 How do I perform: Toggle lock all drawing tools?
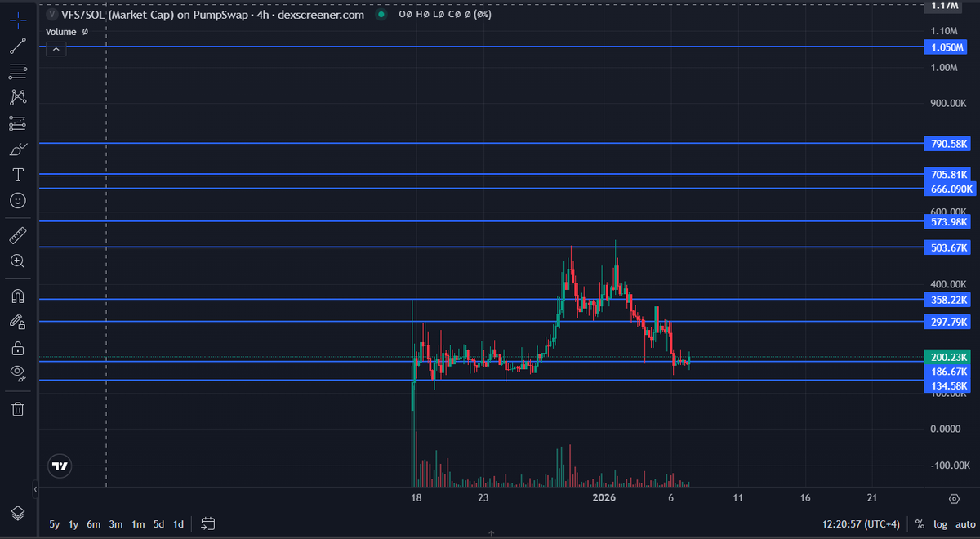(x=18, y=349)
